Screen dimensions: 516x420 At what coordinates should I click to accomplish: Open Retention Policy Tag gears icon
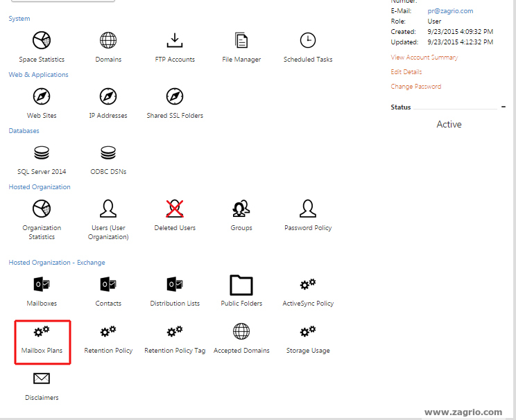175,331
